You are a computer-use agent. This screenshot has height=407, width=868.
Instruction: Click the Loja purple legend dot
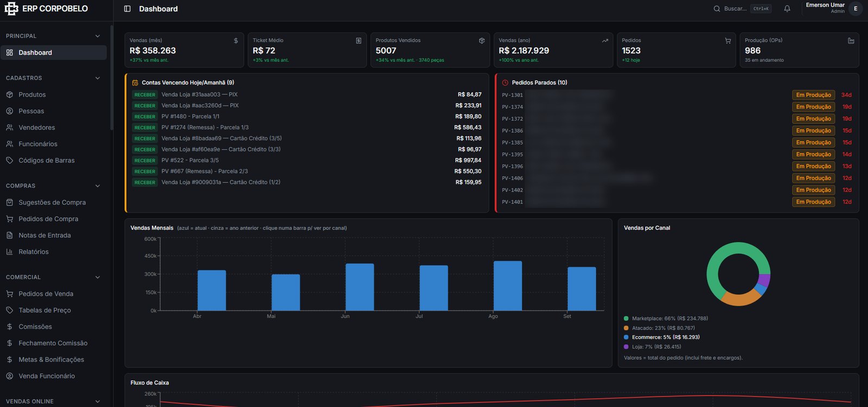626,347
